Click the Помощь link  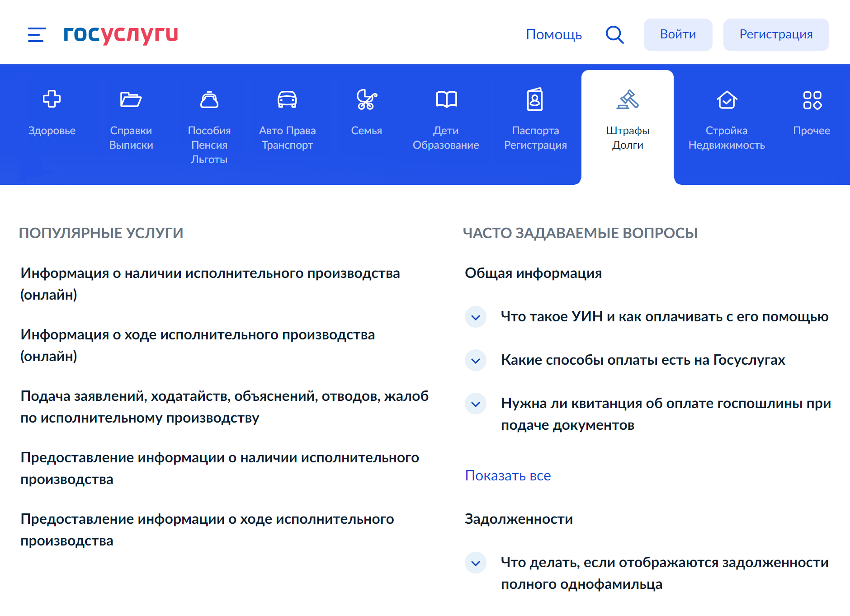click(x=554, y=35)
